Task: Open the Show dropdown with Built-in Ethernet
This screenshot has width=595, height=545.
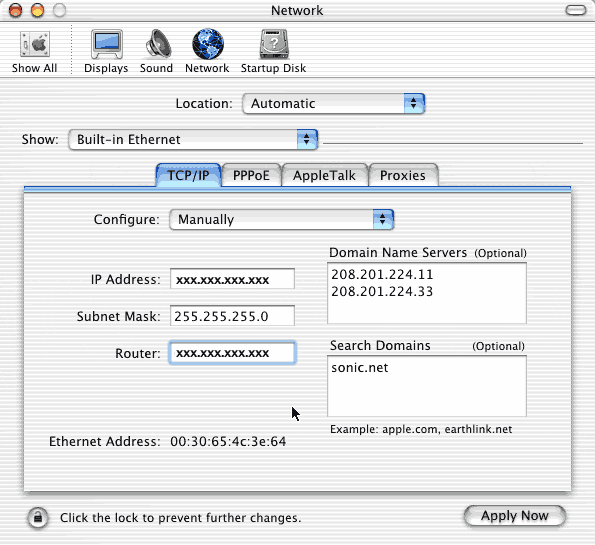Action: coord(193,139)
